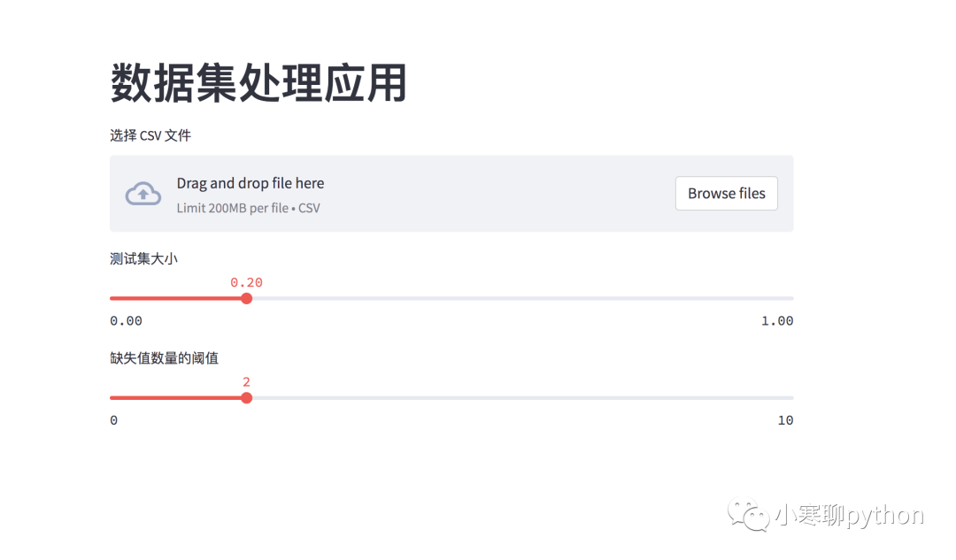Click the 0 minimum label of threshold slider
Screen dimensions: 956x560
coord(114,420)
